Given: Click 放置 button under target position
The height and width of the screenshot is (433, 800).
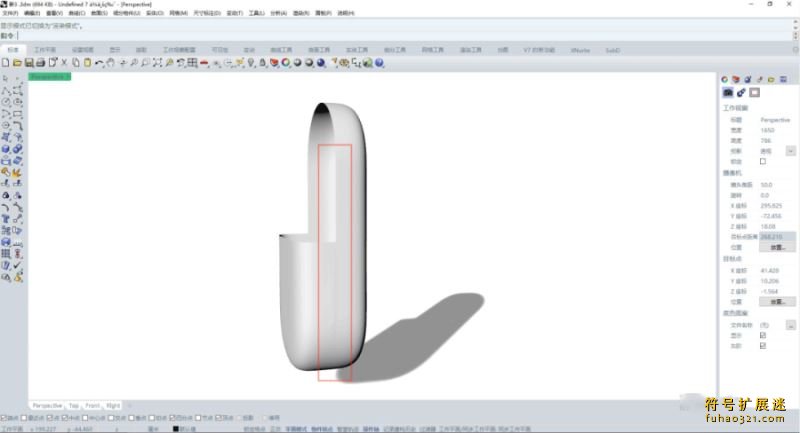Looking at the screenshot, I should pyautogui.click(x=777, y=301).
